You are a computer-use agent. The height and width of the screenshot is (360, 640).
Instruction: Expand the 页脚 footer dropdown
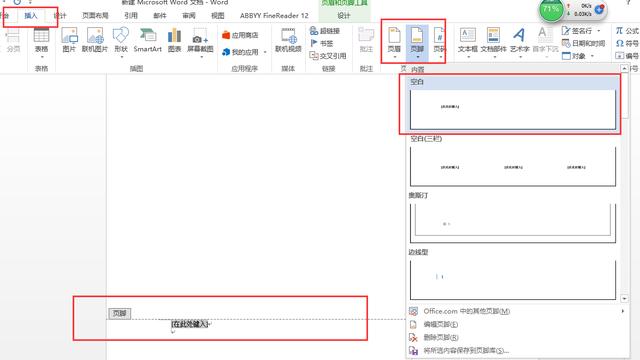click(x=417, y=43)
